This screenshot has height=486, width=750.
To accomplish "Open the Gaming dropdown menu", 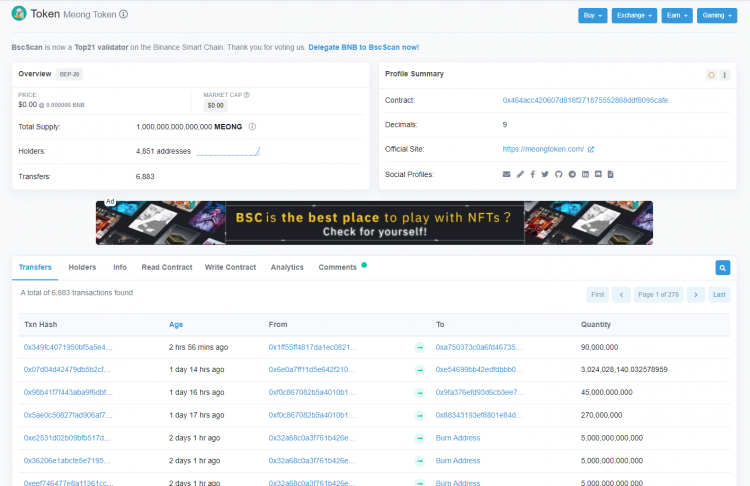I will pos(717,16).
